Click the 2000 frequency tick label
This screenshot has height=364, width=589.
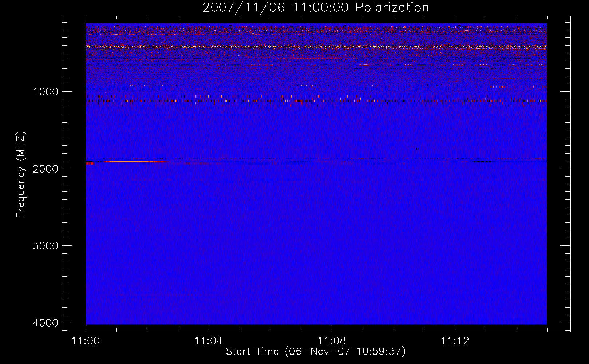[46, 169]
